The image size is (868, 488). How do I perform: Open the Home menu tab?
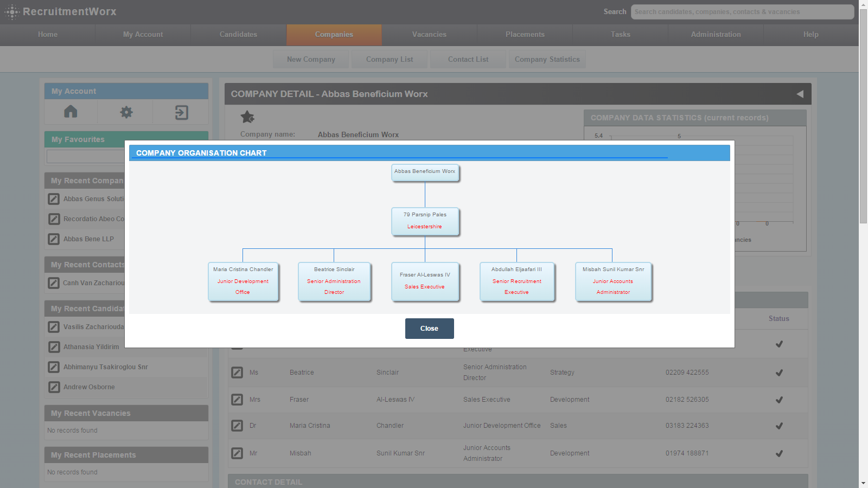pos(48,35)
